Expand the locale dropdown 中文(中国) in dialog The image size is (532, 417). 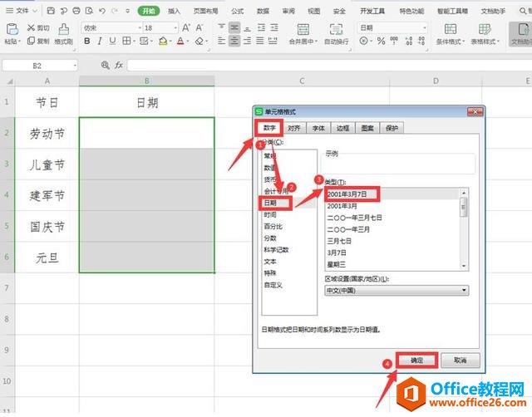(464, 291)
